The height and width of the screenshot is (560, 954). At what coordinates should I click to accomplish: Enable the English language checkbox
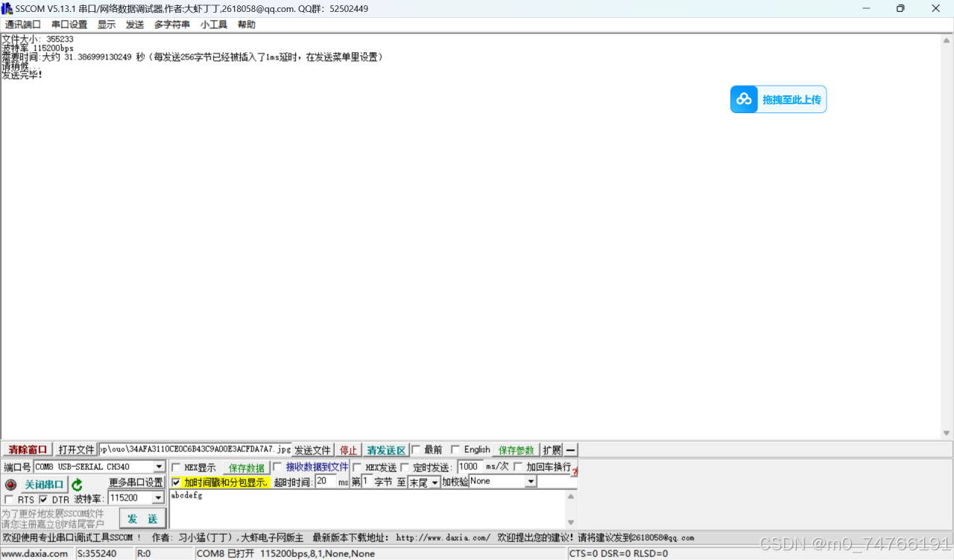455,450
